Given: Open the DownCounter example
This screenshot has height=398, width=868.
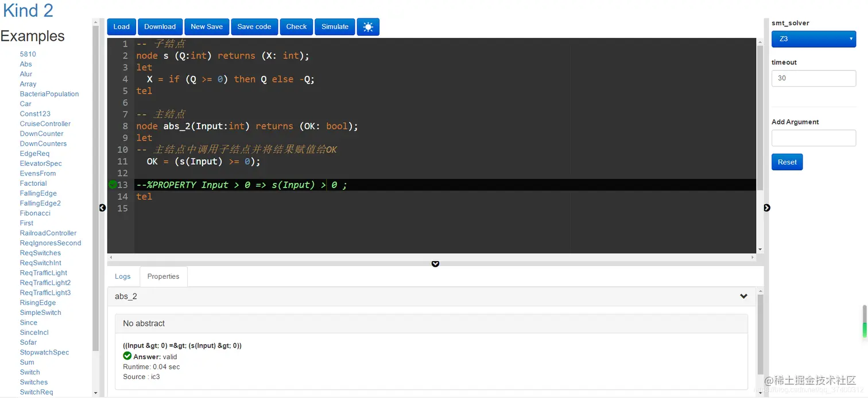Looking at the screenshot, I should click(x=42, y=134).
